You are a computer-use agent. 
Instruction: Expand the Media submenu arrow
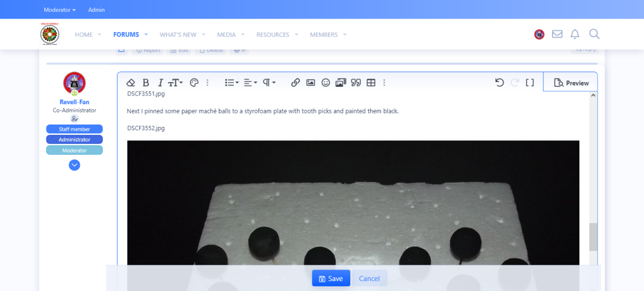point(243,34)
